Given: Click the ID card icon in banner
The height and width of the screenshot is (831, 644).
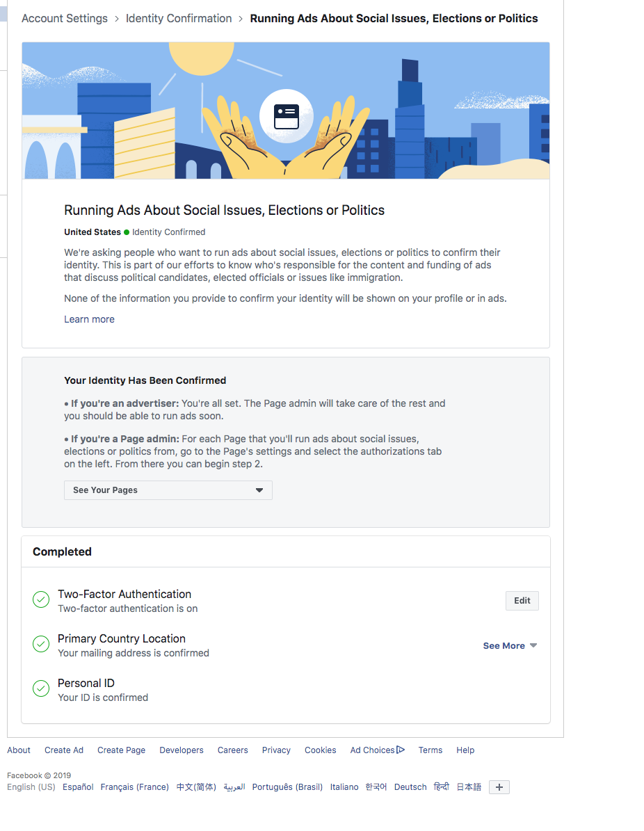Looking at the screenshot, I should (287, 117).
